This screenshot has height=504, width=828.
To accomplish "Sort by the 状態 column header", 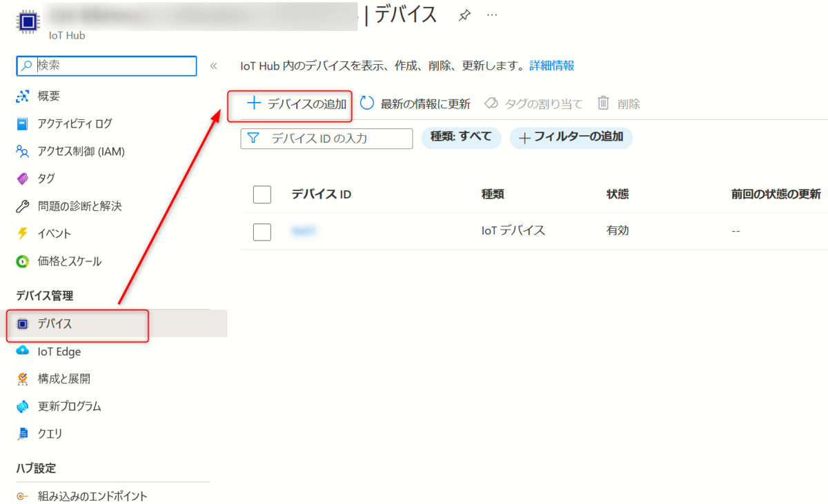I will (x=618, y=194).
